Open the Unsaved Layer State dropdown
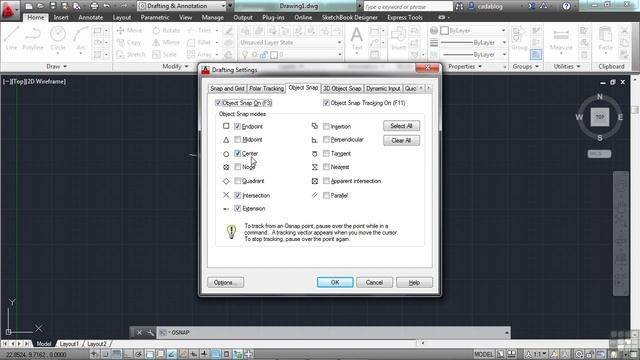Screen dimensions: 640x360 291,42
